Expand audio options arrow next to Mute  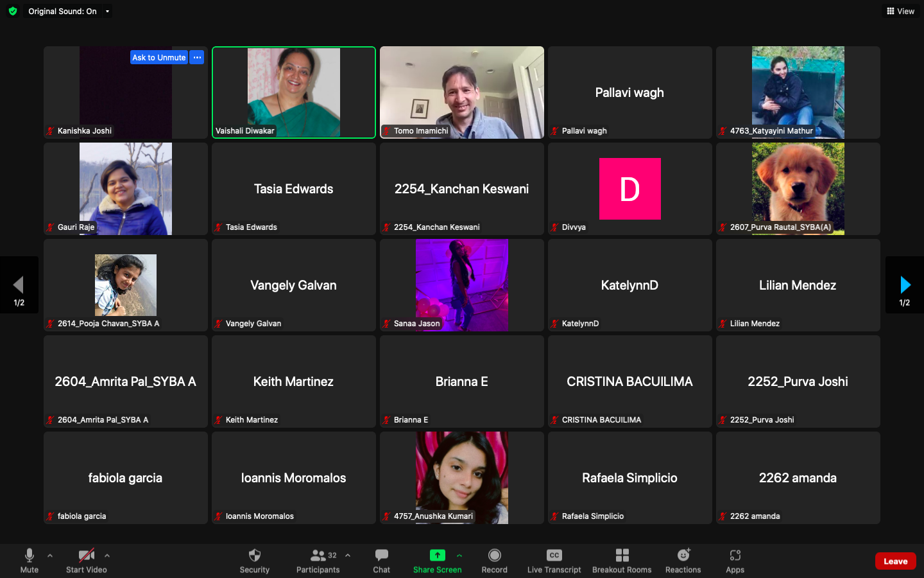[50, 556]
